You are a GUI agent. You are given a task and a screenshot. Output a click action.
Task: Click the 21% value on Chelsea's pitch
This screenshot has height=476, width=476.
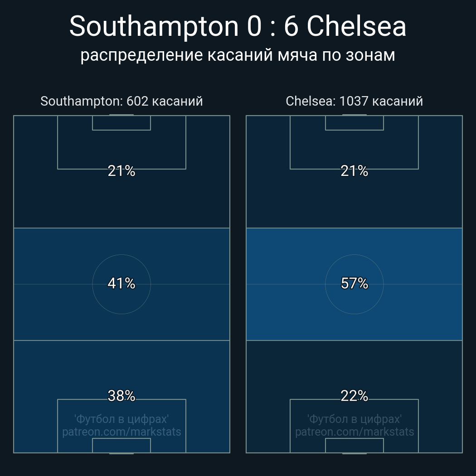point(354,171)
